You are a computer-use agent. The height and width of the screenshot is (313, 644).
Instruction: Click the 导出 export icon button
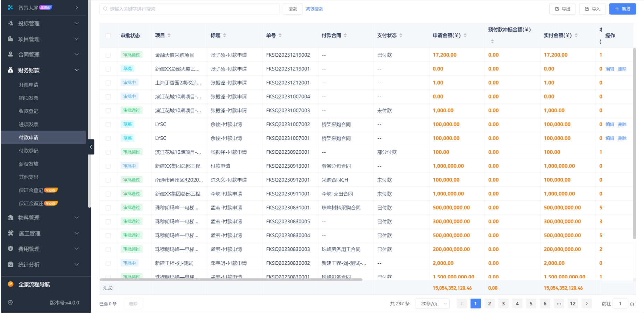point(558,9)
